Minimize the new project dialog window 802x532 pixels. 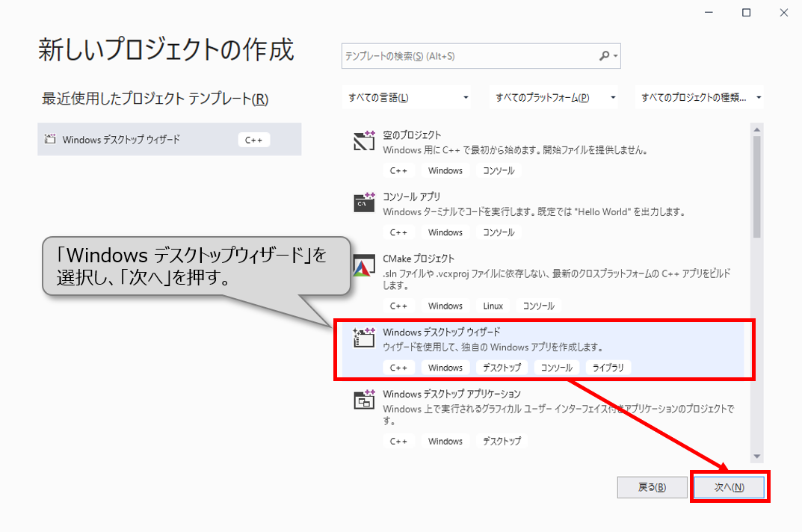click(x=709, y=13)
